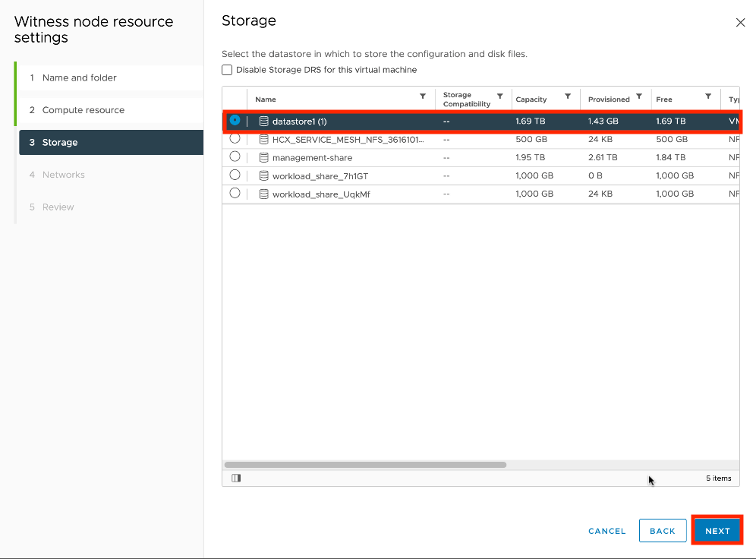
Task: Click the workload_share_7h1GT datastore icon
Action: tap(264, 176)
